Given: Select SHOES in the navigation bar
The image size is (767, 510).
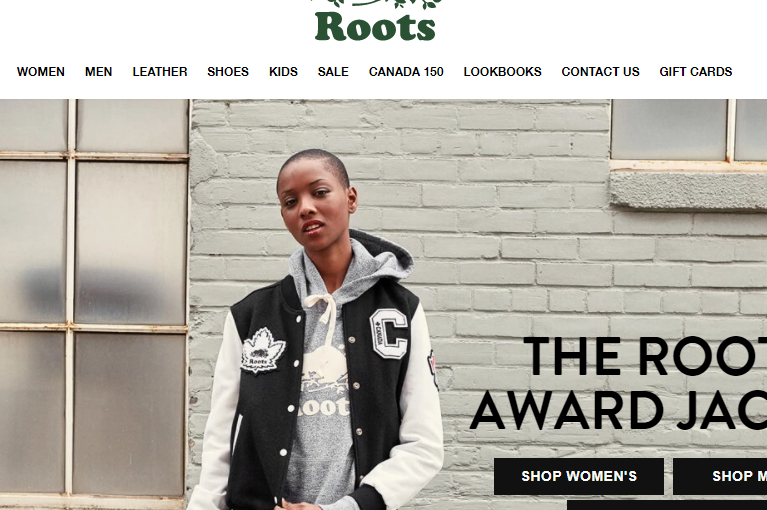Looking at the screenshot, I should coord(228,72).
